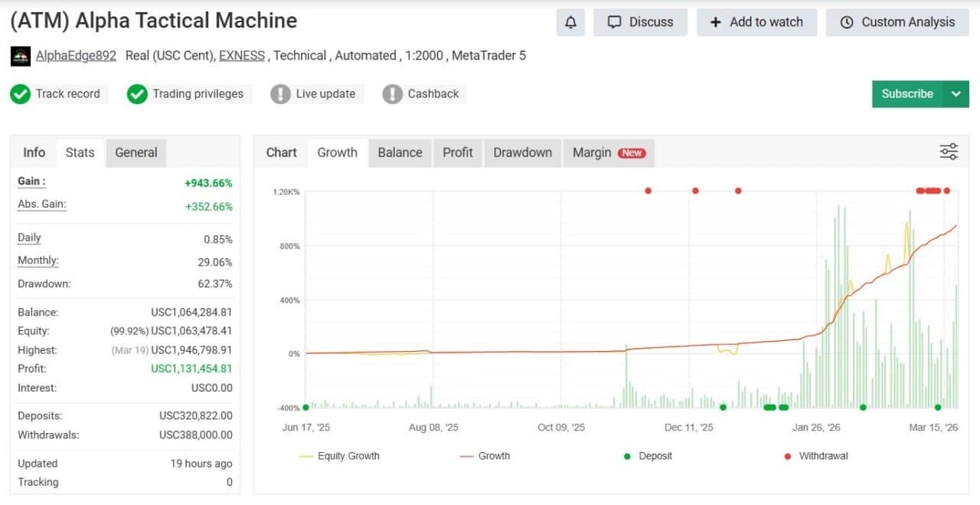Open the EXNESS broker link
The height and width of the screenshot is (505, 980).
pos(241,55)
